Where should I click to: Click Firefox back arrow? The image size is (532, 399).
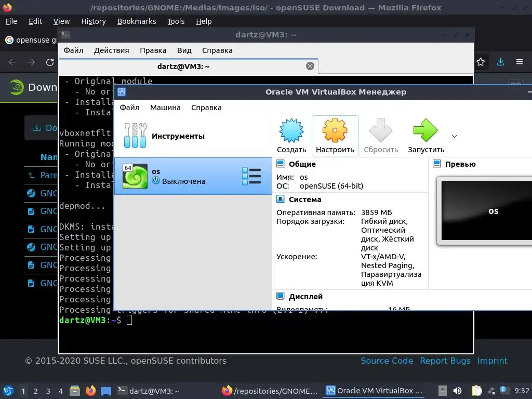[x=12, y=62]
